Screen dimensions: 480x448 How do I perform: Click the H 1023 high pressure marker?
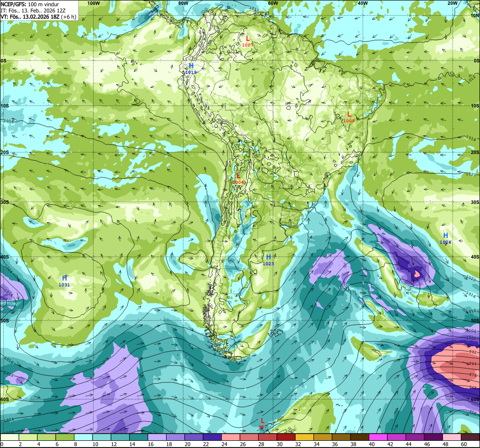268,259
